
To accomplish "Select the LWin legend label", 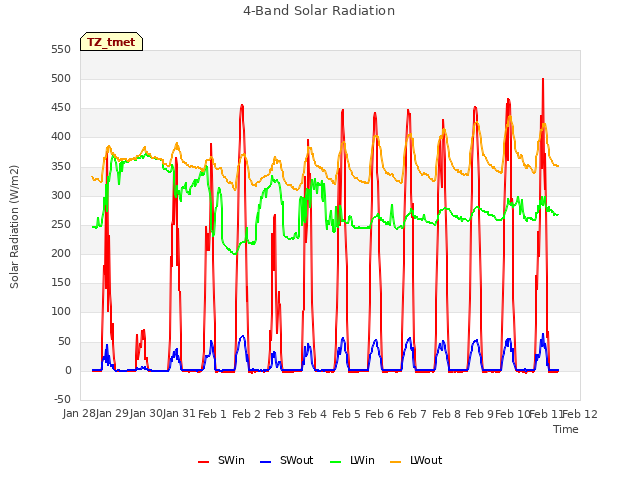I will click(x=362, y=460).
